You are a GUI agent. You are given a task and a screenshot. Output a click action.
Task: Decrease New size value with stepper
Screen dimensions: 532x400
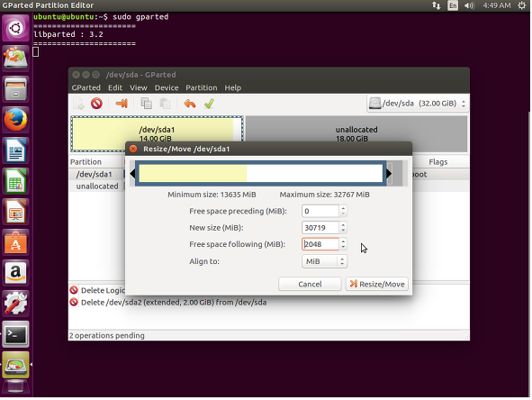coord(343,231)
